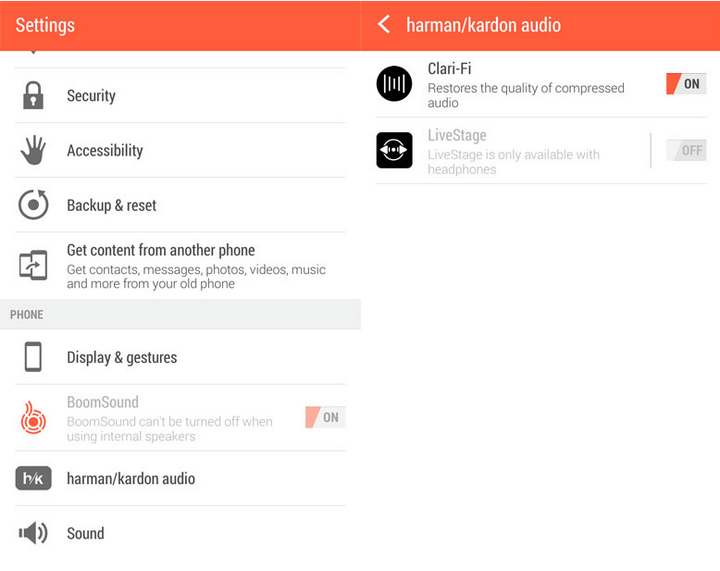
Task: Tap the phone transfer icon for Get content
Action: pyautogui.click(x=33, y=265)
